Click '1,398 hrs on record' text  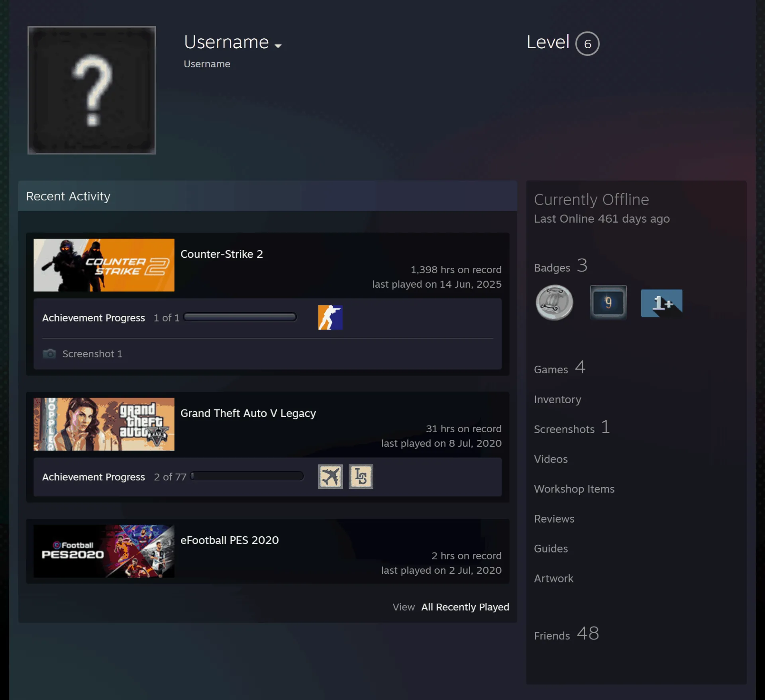(x=456, y=270)
